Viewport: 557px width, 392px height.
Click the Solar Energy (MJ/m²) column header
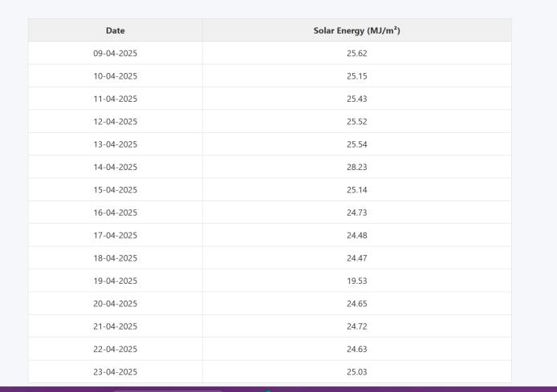pos(356,30)
